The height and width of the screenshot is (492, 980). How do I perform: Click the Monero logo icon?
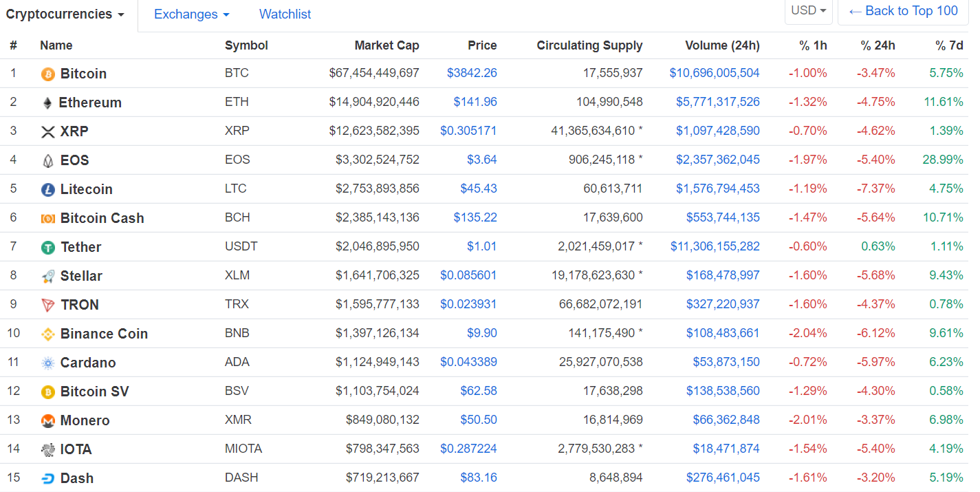[48, 421]
